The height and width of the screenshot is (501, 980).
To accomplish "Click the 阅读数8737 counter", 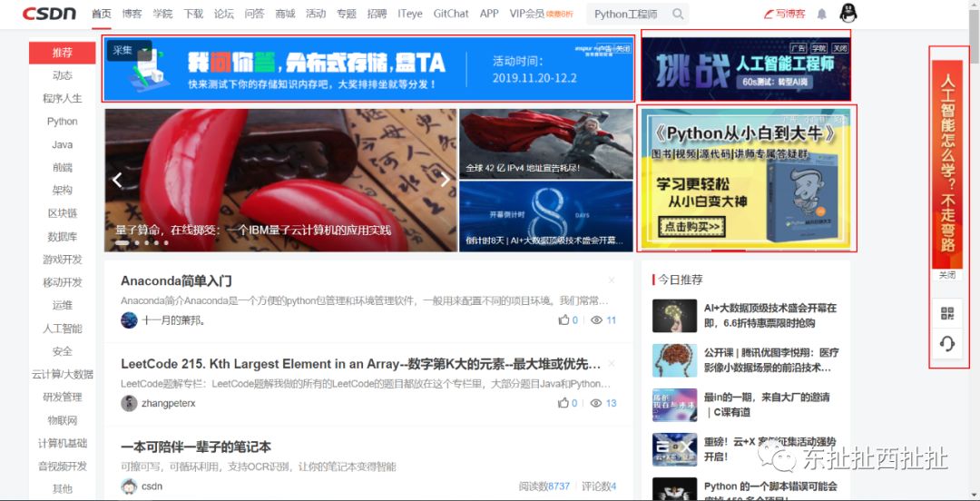I will 544,486.
